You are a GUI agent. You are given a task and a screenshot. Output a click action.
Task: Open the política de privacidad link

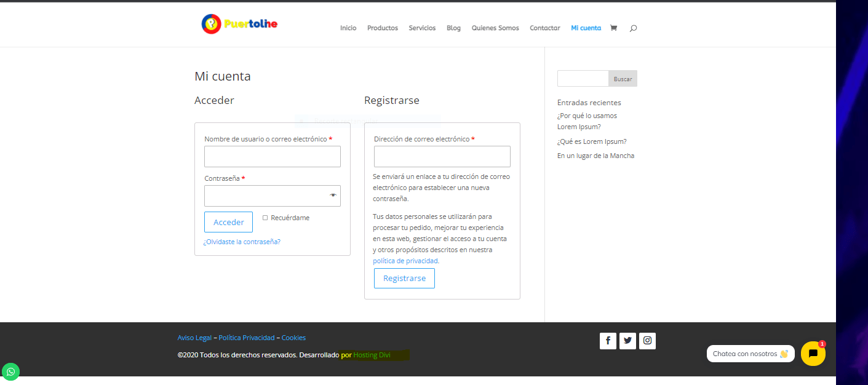(x=406, y=261)
